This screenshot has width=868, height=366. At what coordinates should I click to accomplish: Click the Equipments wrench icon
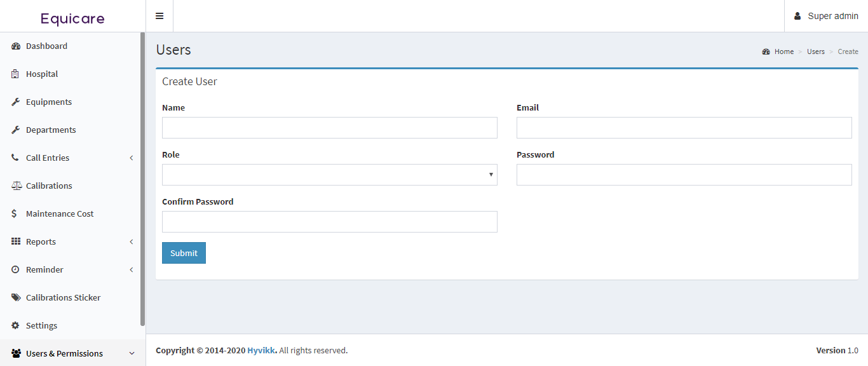(15, 102)
